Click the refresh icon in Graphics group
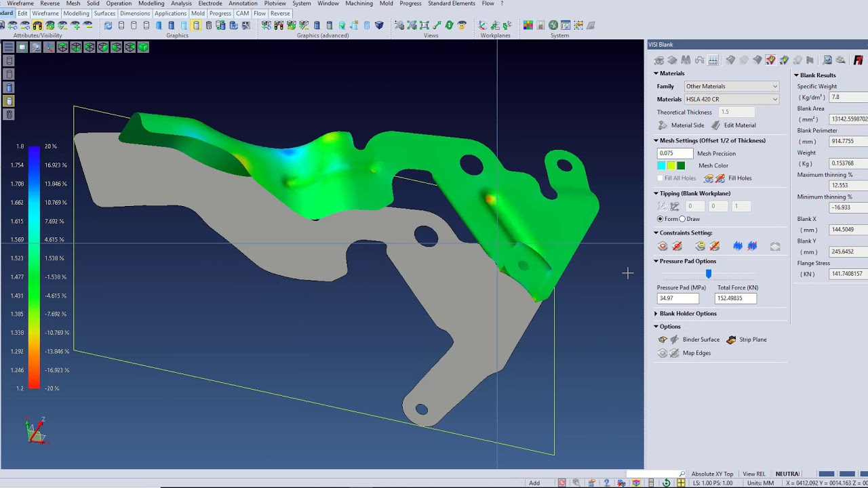This screenshot has height=488, width=868. point(108,26)
